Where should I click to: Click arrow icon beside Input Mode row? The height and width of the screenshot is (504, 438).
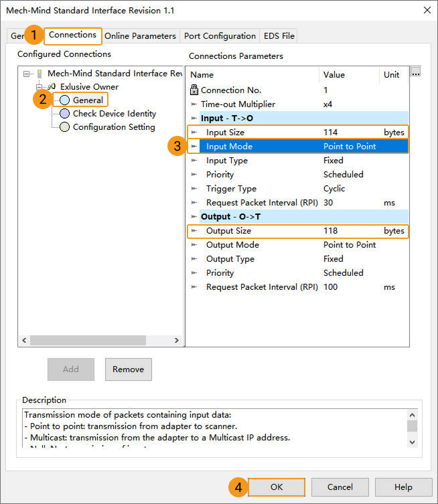point(194,147)
